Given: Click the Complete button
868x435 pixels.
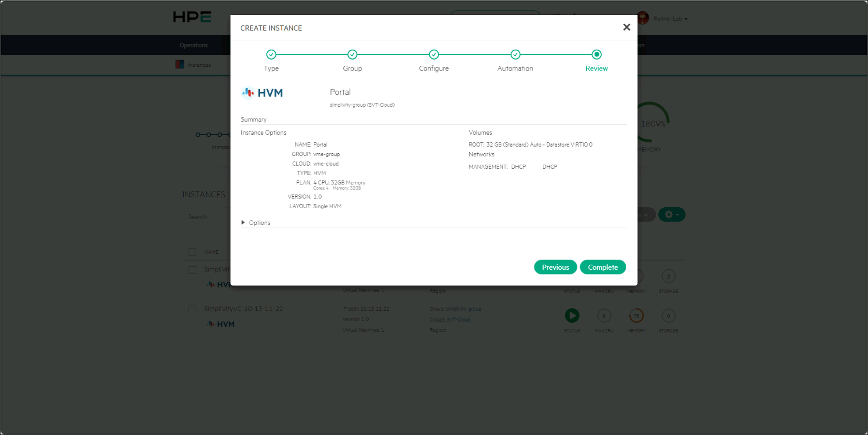Looking at the screenshot, I should coord(603,267).
